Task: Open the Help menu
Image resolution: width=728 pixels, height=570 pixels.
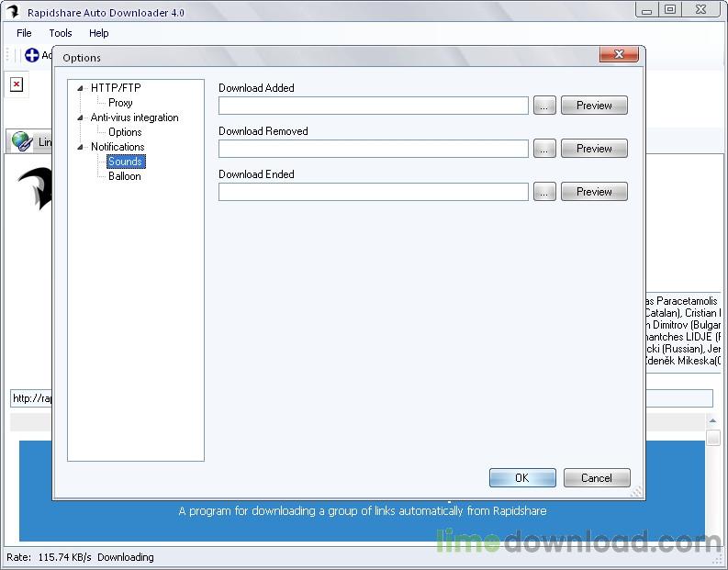Action: 99,33
